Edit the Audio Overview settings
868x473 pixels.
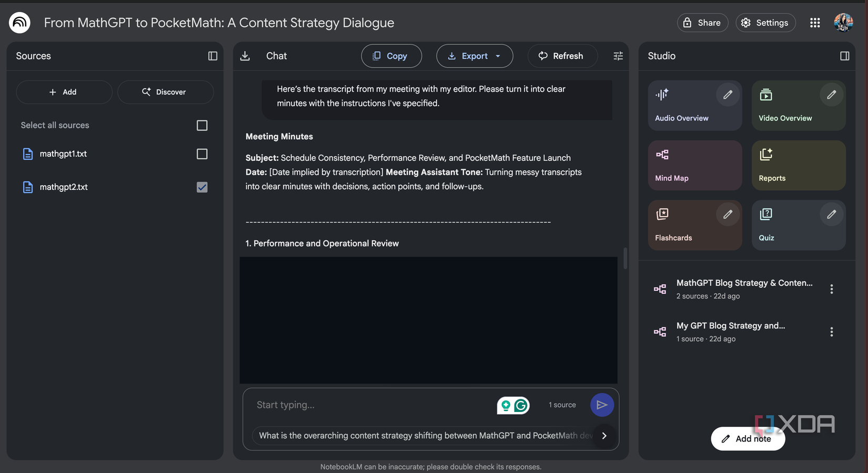click(728, 95)
